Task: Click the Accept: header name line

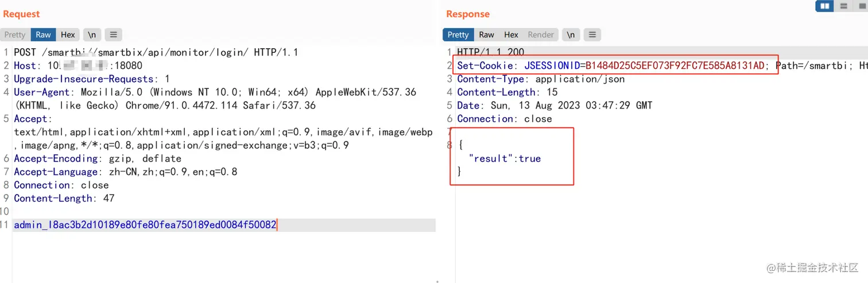Action: (33, 118)
